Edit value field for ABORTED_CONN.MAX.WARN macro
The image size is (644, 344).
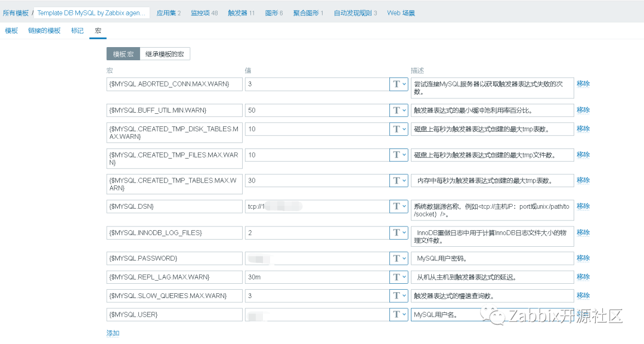click(x=317, y=84)
